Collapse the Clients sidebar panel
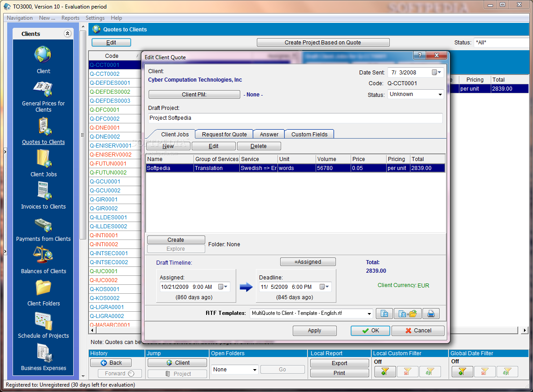This screenshot has width=533, height=392. (x=67, y=33)
